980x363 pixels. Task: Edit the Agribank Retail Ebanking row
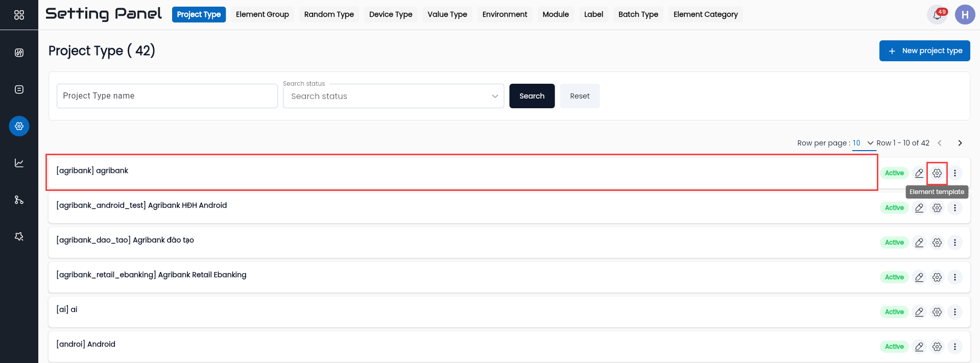click(x=919, y=277)
